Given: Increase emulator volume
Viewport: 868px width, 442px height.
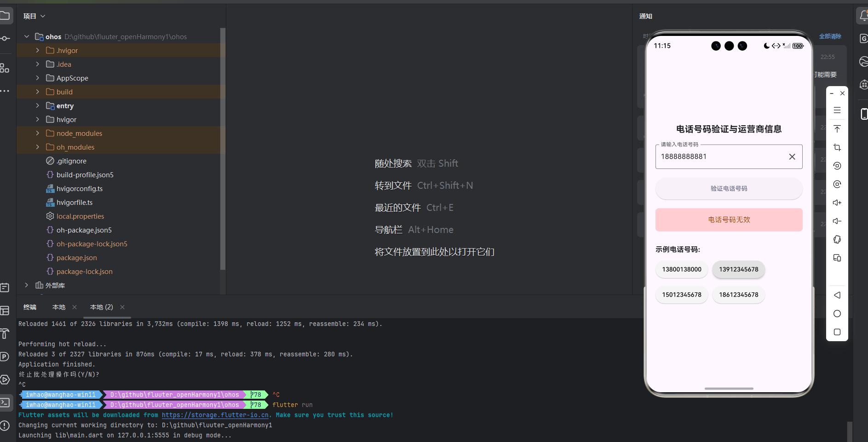Looking at the screenshot, I should tap(837, 203).
